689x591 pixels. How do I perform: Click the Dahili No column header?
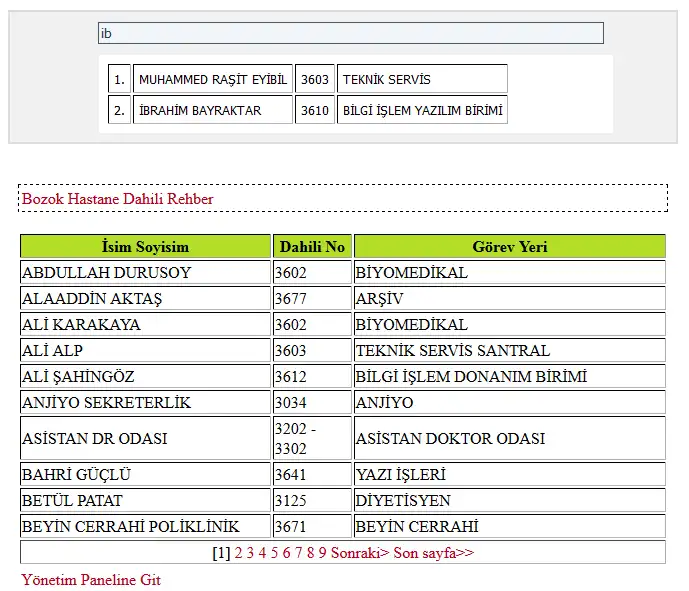[312, 247]
